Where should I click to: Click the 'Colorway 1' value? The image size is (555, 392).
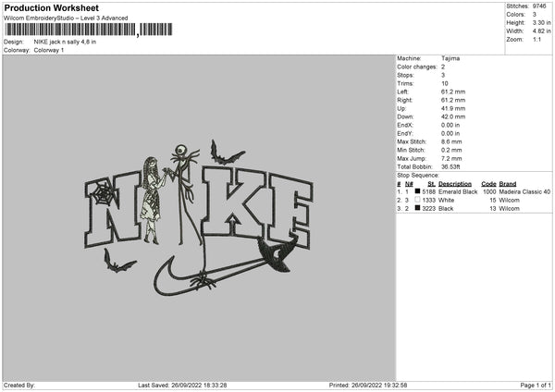pos(49,50)
